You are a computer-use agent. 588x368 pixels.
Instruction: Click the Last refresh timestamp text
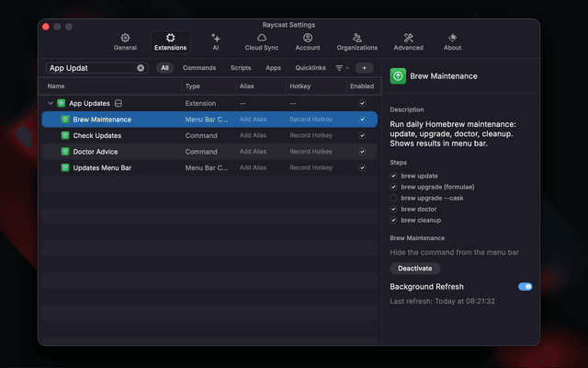tap(443, 301)
